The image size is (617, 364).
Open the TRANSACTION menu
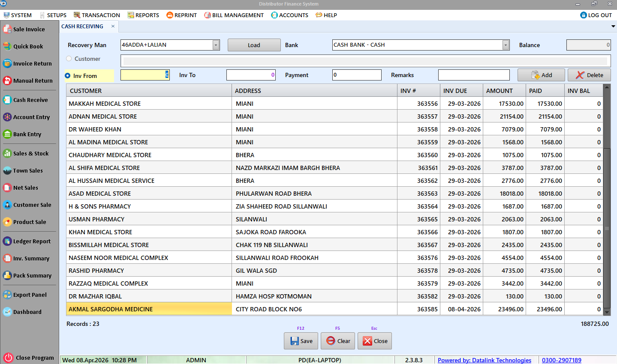pyautogui.click(x=97, y=15)
